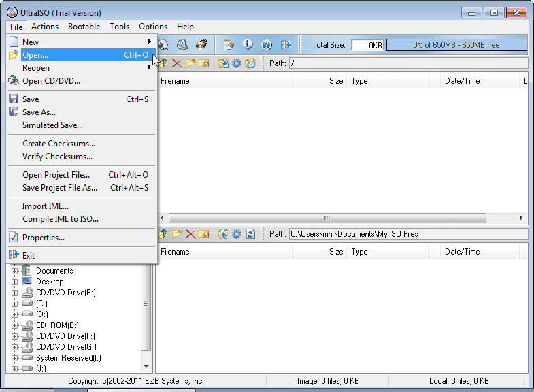Open help via the question mark icon
534x392 pixels.
pyautogui.click(x=267, y=45)
